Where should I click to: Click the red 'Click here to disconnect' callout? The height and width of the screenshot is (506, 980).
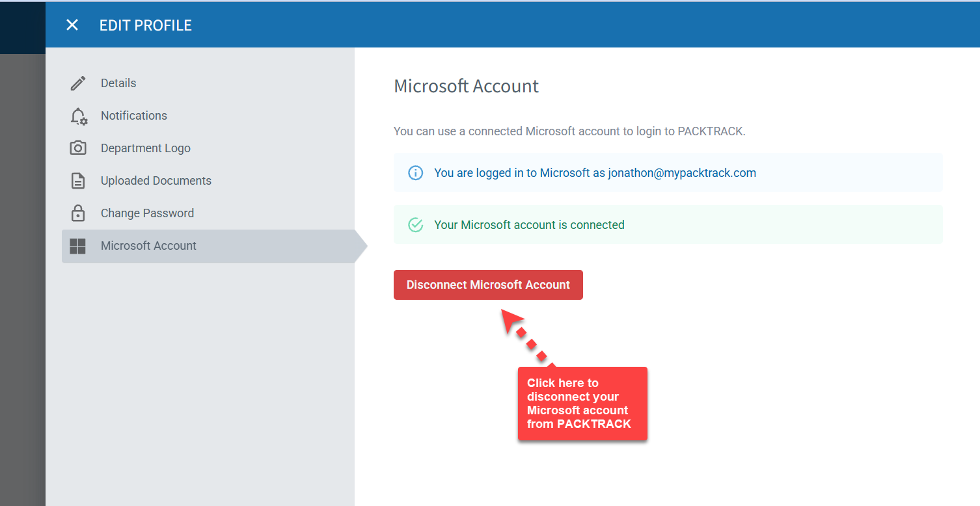582,404
